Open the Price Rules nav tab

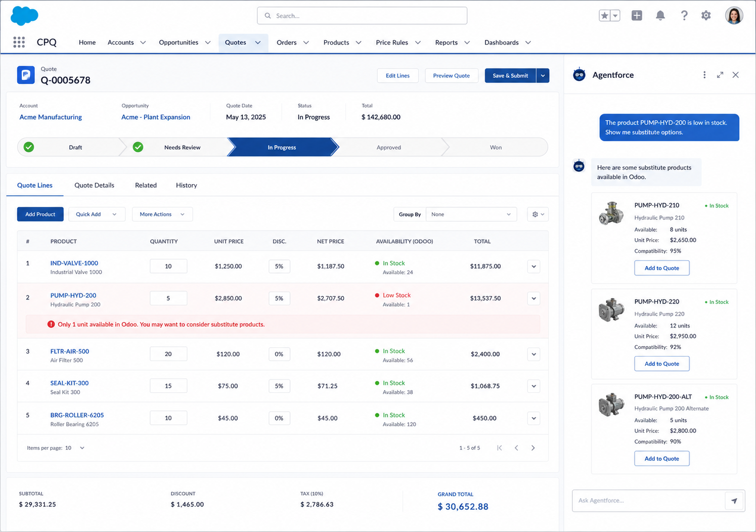(x=392, y=42)
